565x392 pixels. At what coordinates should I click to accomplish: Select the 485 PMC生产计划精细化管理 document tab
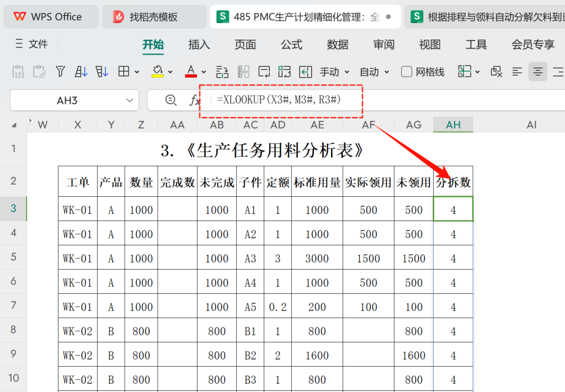tap(305, 17)
